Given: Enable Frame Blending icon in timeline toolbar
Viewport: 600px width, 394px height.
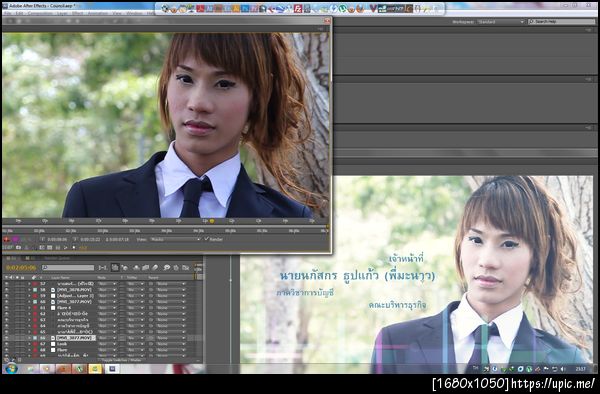Looking at the screenshot, I should coord(145,267).
